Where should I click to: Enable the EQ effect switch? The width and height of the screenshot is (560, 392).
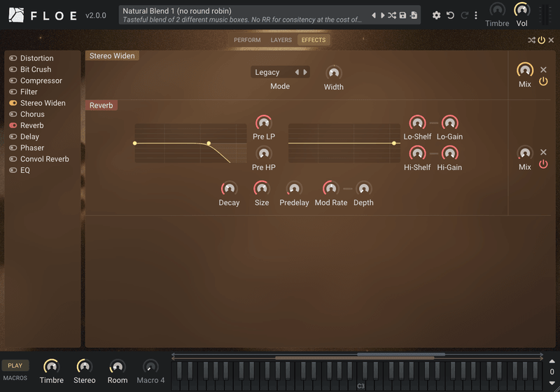(13, 170)
